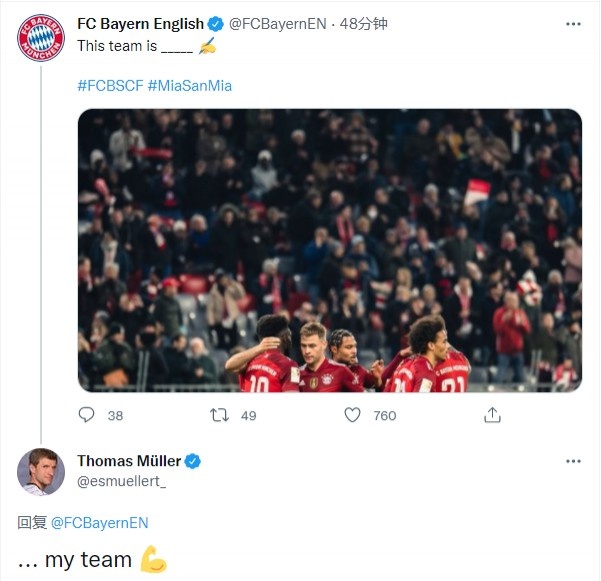Click the verified badge beside Thomas Müller
The width and height of the screenshot is (601, 581).
tap(193, 461)
